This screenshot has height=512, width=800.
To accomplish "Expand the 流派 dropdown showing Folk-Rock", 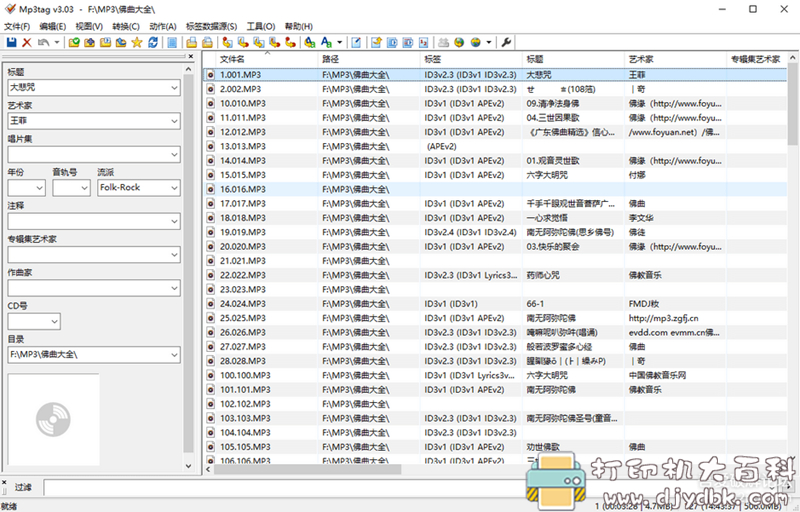I will click(174, 188).
